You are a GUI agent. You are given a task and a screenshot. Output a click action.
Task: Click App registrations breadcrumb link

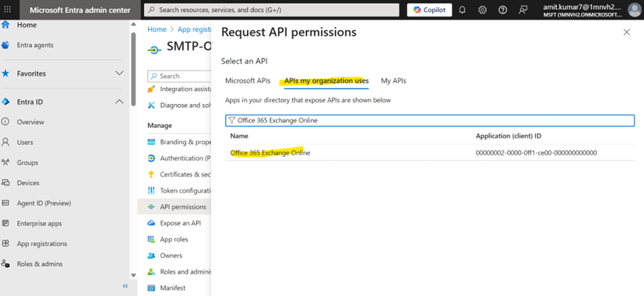tap(194, 29)
